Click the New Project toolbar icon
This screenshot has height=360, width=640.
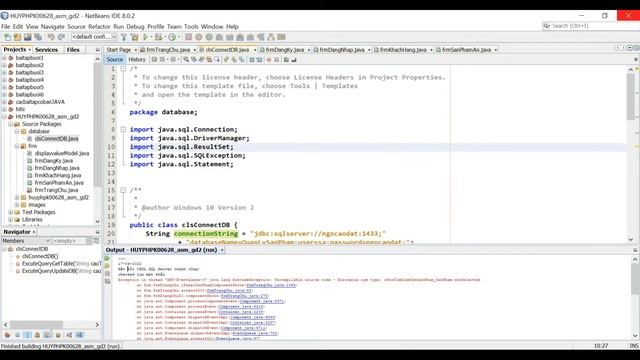(x=18, y=37)
